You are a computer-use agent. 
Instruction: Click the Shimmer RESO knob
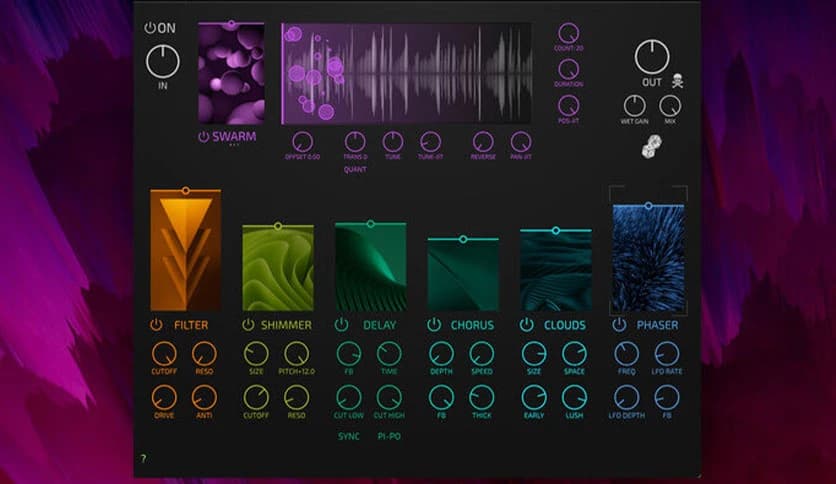click(296, 398)
